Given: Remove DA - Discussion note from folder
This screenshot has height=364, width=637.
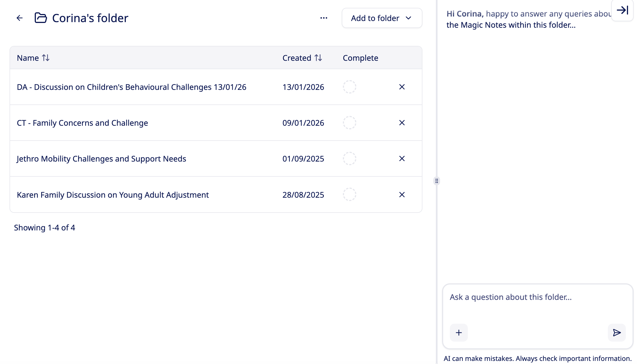Looking at the screenshot, I should click(x=402, y=87).
